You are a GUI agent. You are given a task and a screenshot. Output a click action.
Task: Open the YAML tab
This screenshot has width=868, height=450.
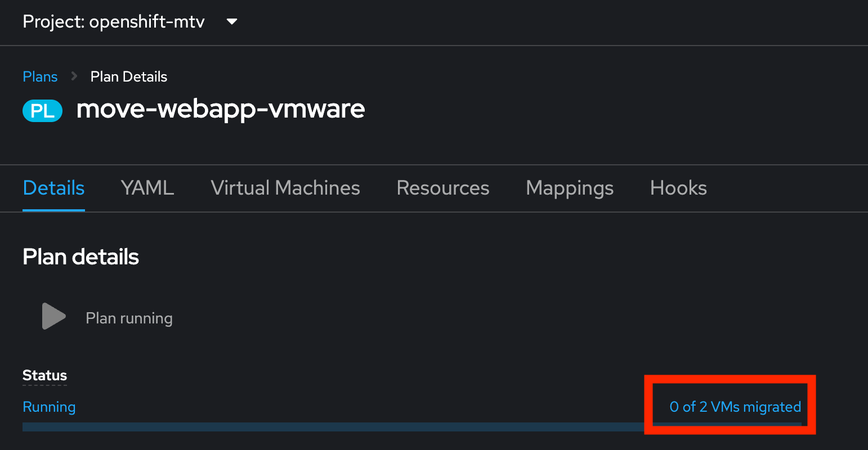tap(147, 188)
